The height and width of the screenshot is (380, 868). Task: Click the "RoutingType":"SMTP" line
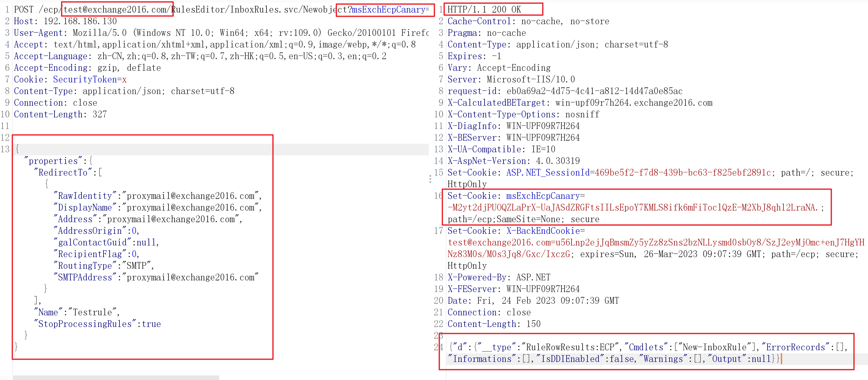pos(104,265)
